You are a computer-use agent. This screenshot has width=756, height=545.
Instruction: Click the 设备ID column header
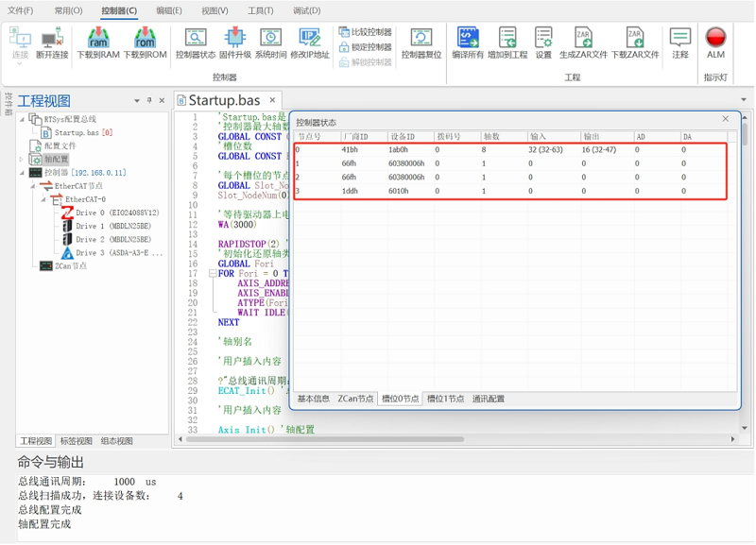[411, 137]
